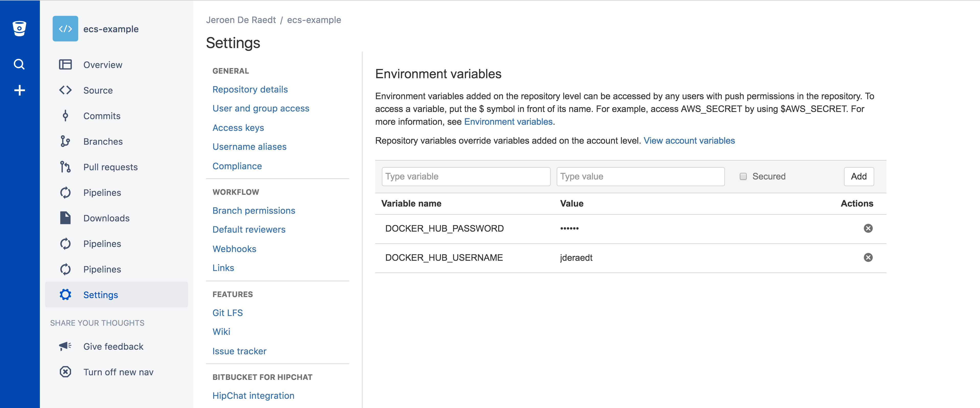
Task: Open the Settings sidebar item
Action: tap(100, 294)
